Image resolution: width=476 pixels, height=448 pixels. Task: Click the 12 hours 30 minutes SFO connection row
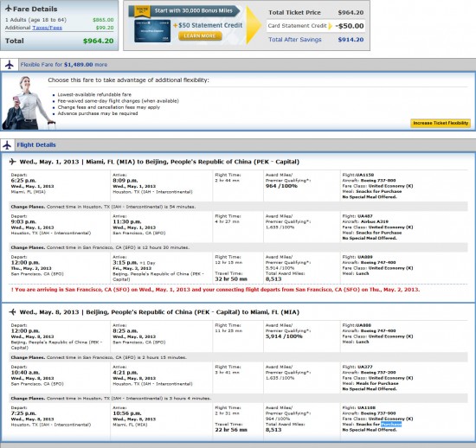coord(238,247)
